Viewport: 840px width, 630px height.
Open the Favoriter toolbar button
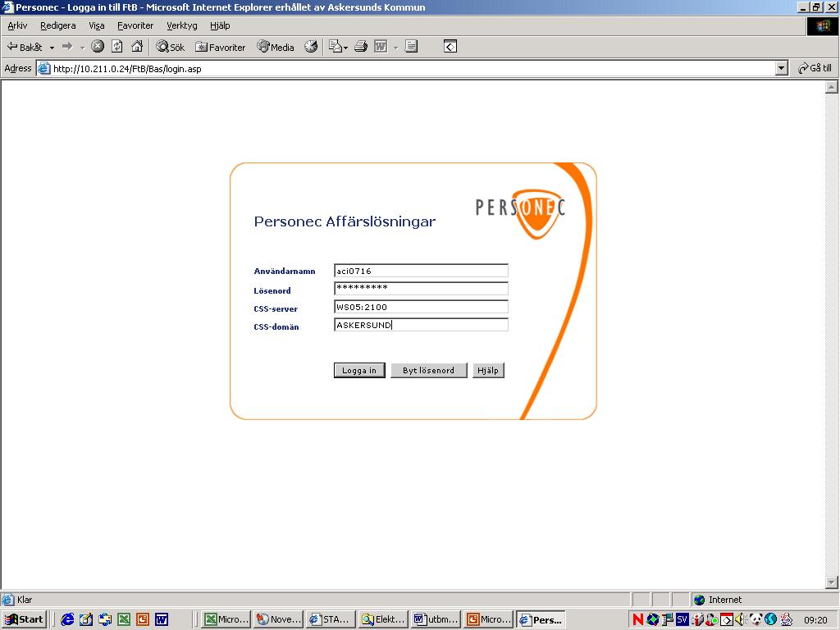(220, 47)
